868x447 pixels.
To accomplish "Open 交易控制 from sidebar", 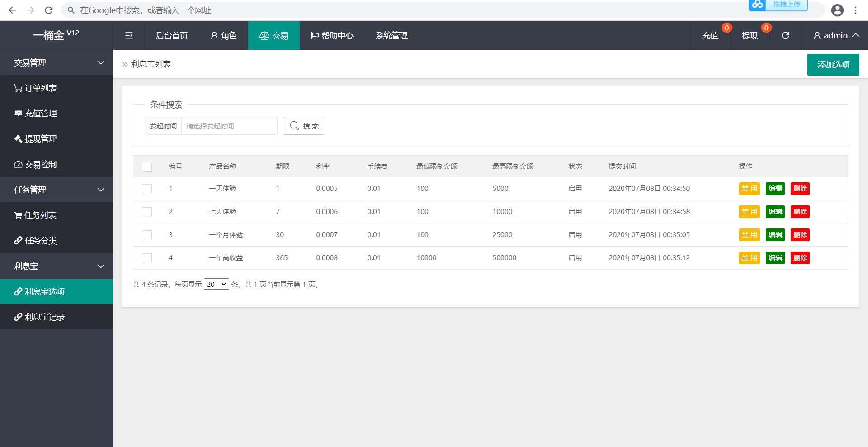I will [57, 164].
